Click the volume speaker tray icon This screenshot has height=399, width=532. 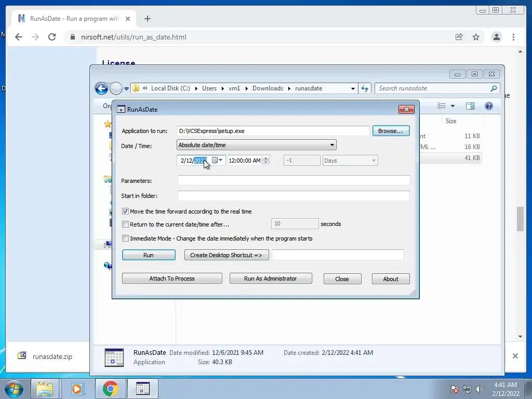click(x=480, y=389)
